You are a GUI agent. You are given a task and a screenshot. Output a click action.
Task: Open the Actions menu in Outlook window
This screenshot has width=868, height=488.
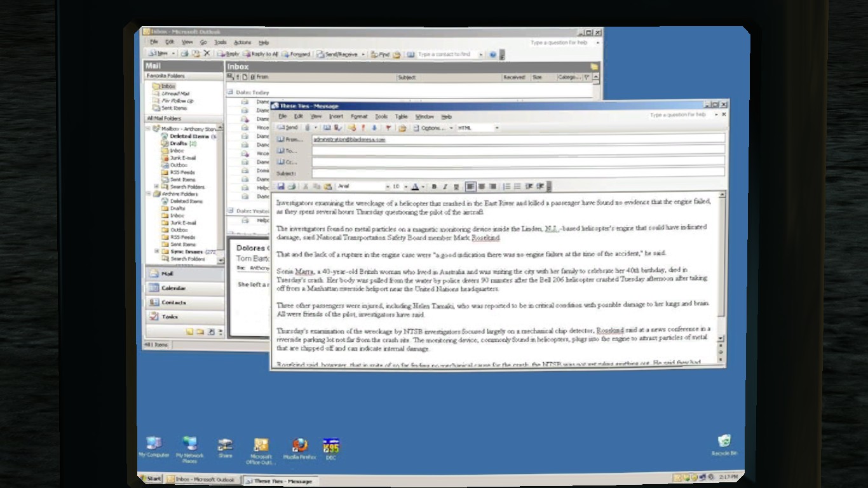tap(242, 43)
